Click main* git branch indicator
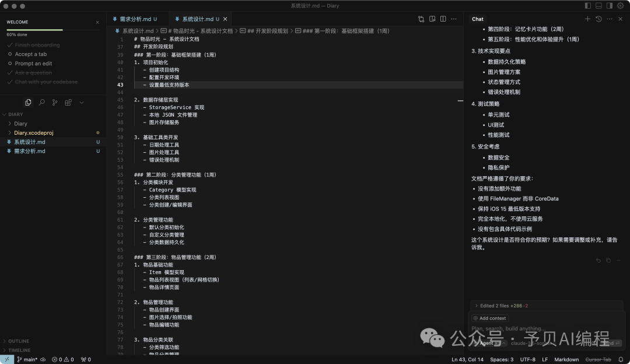Image resolution: width=630 pixels, height=364 pixels. [27, 359]
